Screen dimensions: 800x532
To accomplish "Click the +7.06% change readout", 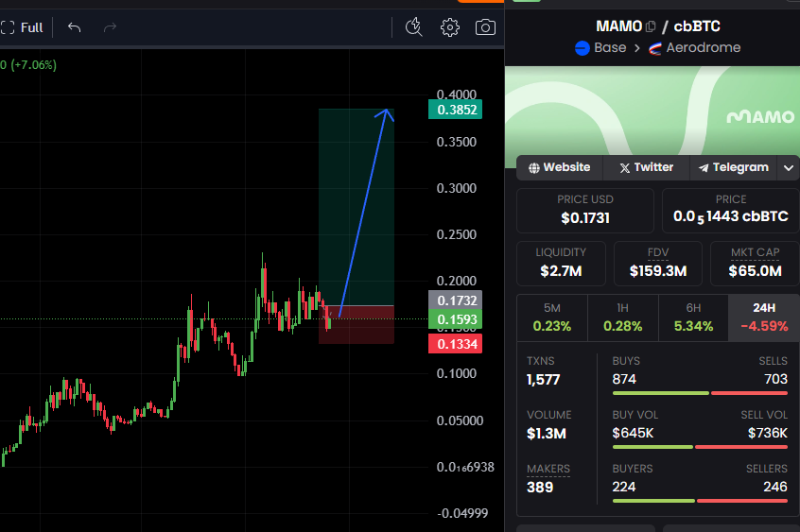I will click(34, 65).
